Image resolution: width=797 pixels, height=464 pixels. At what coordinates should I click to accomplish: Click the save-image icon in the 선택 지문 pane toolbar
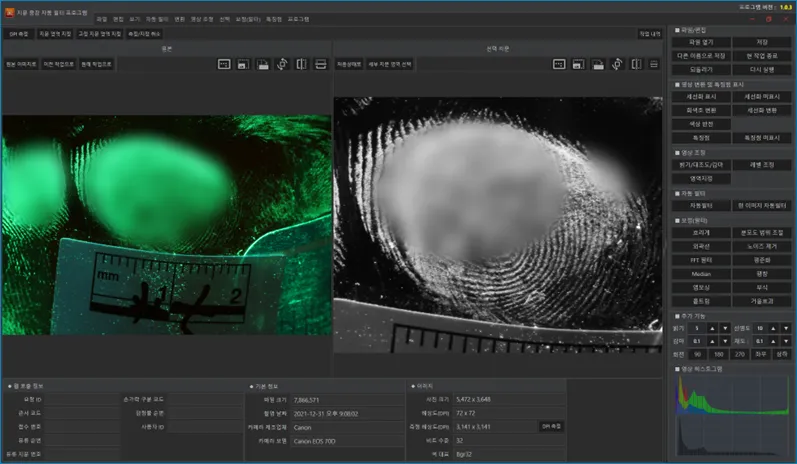pos(578,64)
